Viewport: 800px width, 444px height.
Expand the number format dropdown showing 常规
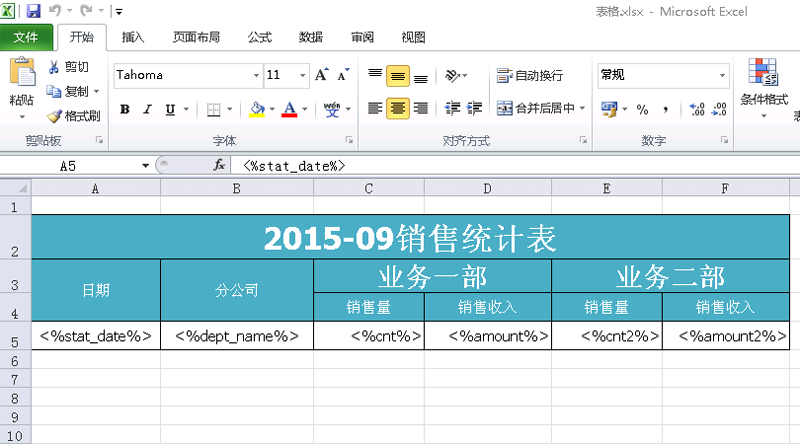pyautogui.click(x=722, y=75)
